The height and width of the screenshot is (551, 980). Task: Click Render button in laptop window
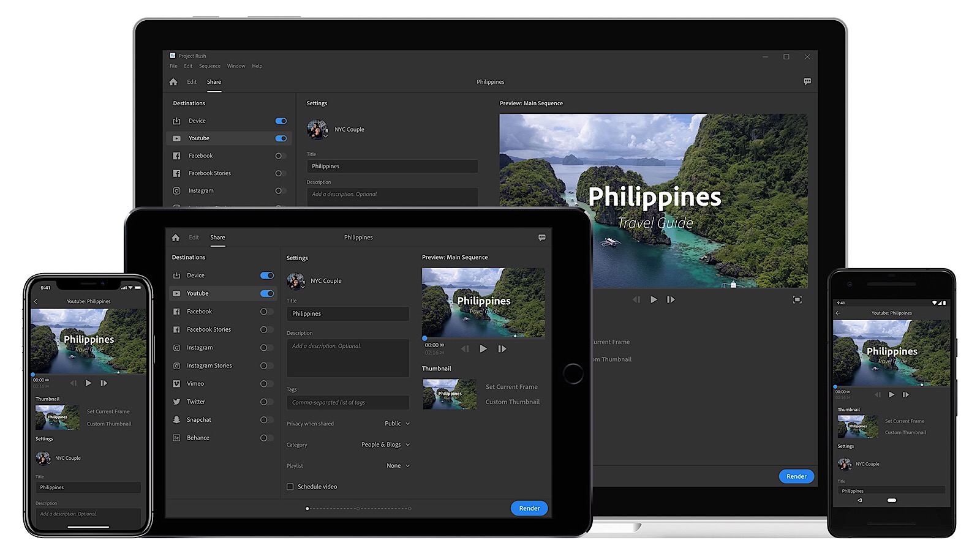click(796, 476)
